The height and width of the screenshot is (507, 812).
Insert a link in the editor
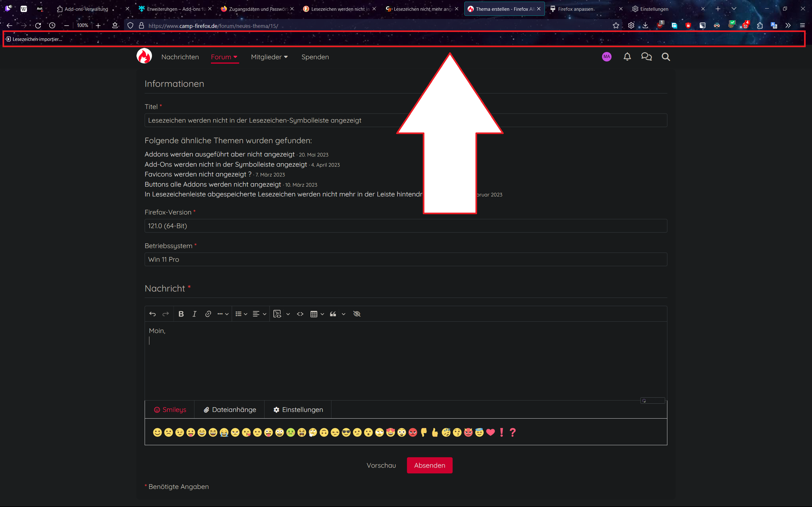208,314
